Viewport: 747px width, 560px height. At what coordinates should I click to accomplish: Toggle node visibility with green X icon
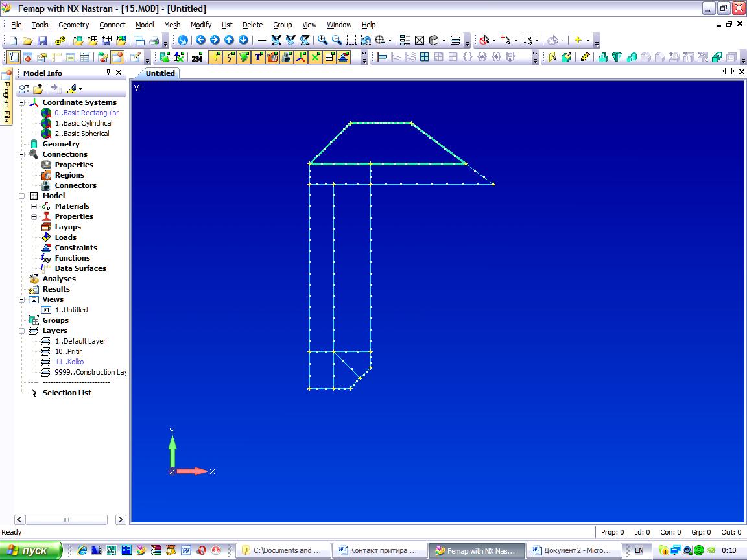(315, 57)
